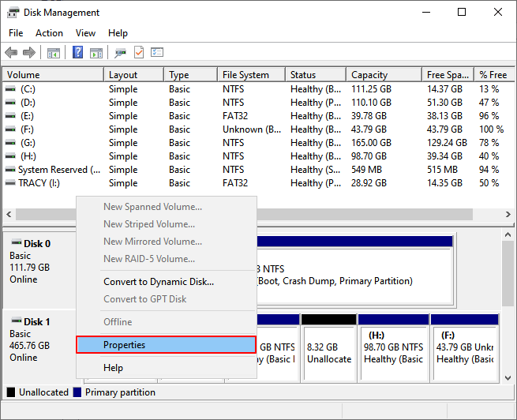
Task: Select the (H:) 98.70 GB partition block
Action: click(x=392, y=347)
